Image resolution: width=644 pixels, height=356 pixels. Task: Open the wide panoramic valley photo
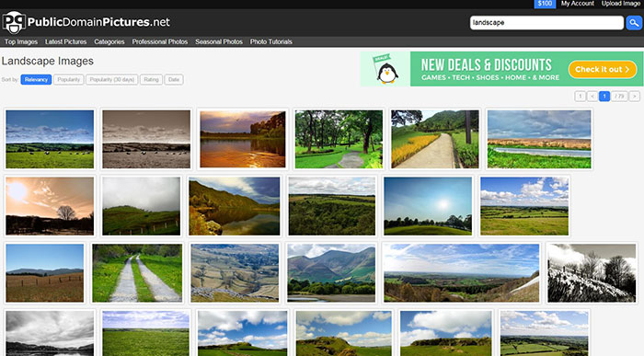tap(461, 273)
